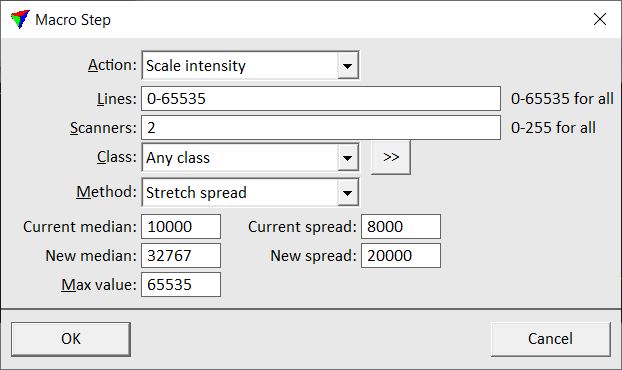Confirm with the OK button

[71, 339]
